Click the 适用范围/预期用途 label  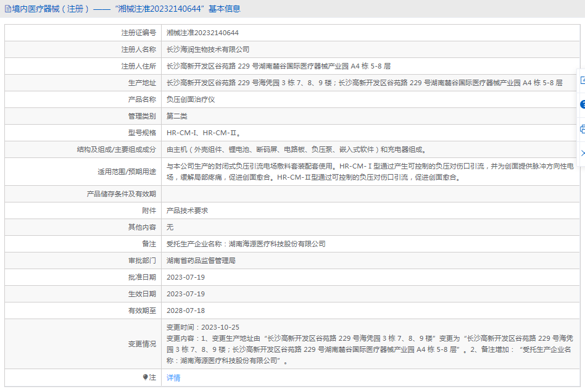127,172
